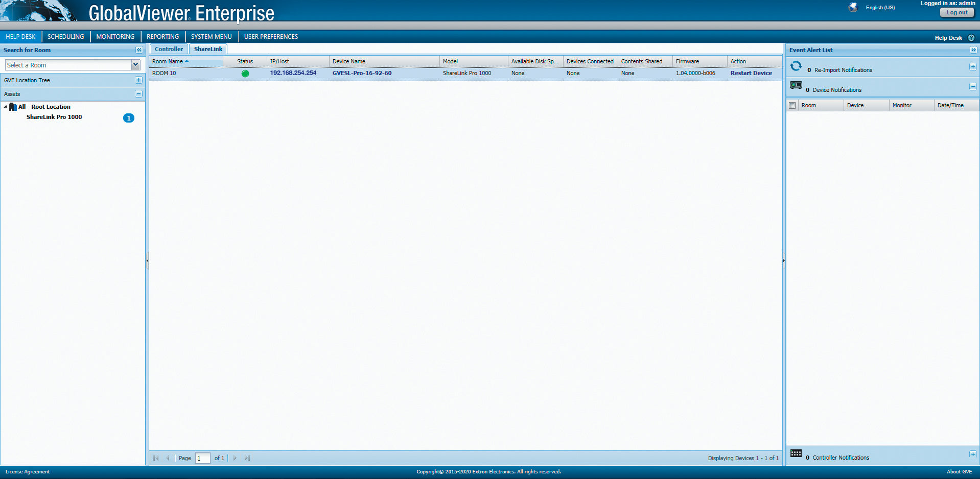
Task: Click the Help Desk link at top right
Action: [948, 38]
